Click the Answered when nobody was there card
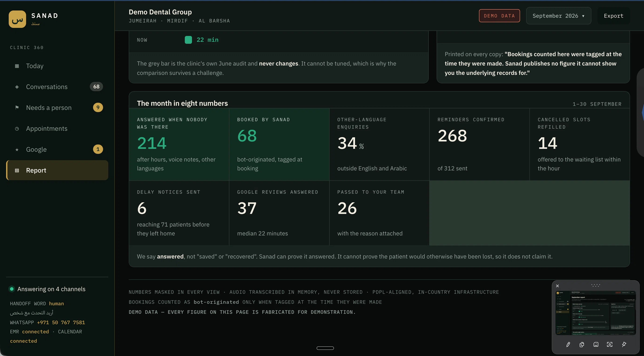644x356 pixels. (179, 144)
